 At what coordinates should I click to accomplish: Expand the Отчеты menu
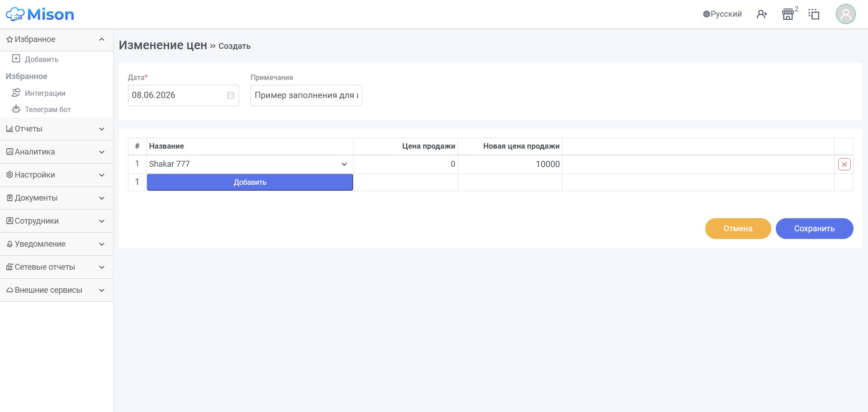[57, 129]
